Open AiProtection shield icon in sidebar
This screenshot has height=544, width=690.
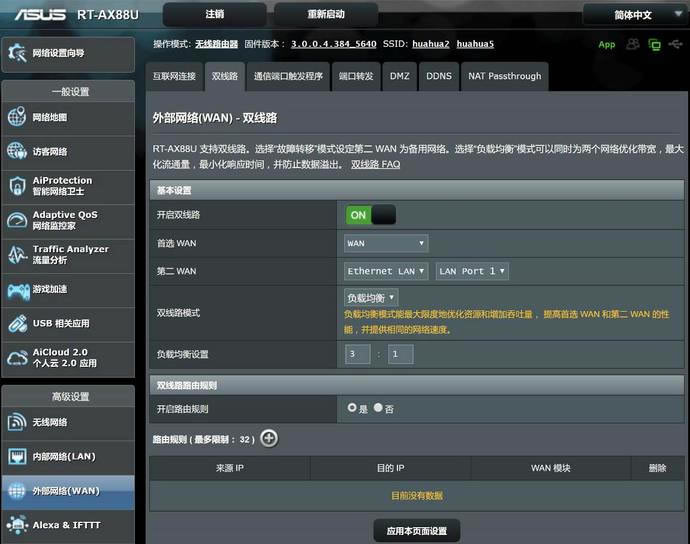pyautogui.click(x=17, y=186)
